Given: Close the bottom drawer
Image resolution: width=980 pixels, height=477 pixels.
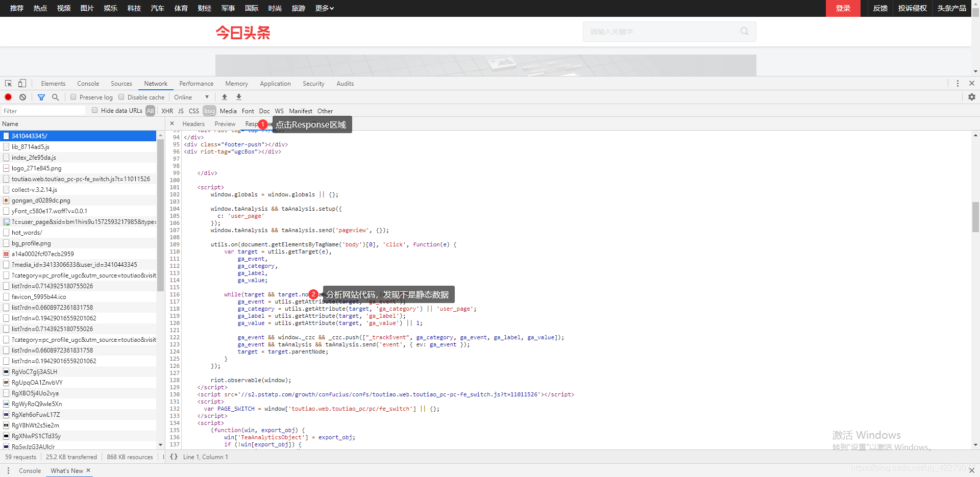Looking at the screenshot, I should tap(971, 470).
